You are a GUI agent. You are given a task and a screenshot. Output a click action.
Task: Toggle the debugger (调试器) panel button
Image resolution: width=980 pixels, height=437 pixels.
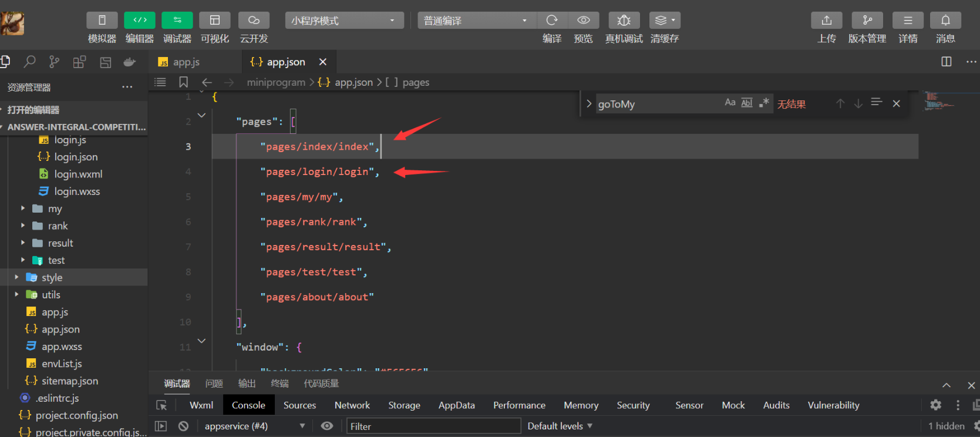coord(177,21)
